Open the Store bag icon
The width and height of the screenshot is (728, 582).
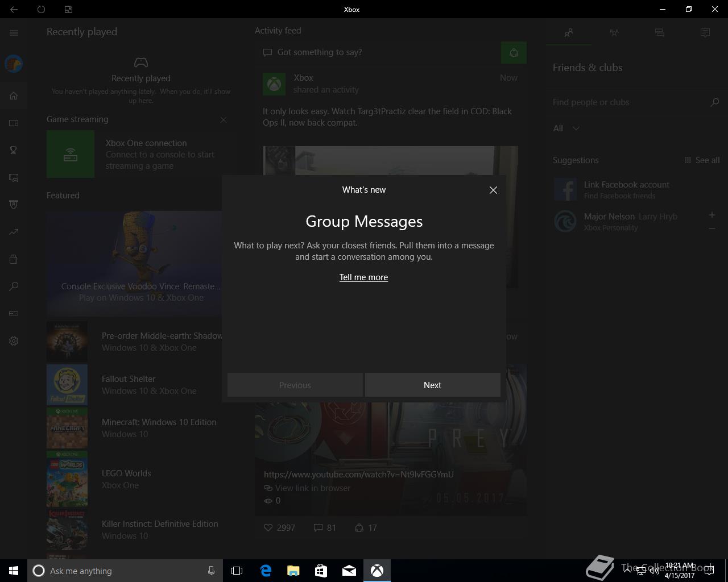(x=14, y=259)
